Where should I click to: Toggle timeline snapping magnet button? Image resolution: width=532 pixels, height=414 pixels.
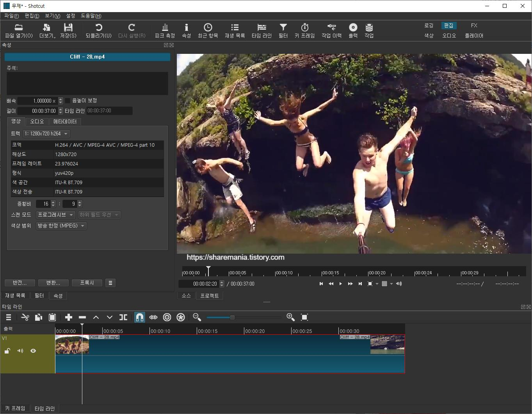(139, 317)
